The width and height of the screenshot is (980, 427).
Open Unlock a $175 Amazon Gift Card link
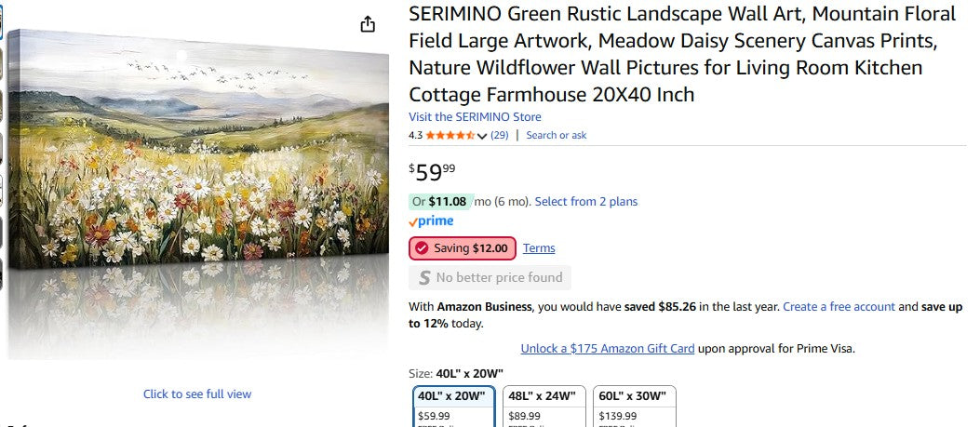(x=608, y=349)
